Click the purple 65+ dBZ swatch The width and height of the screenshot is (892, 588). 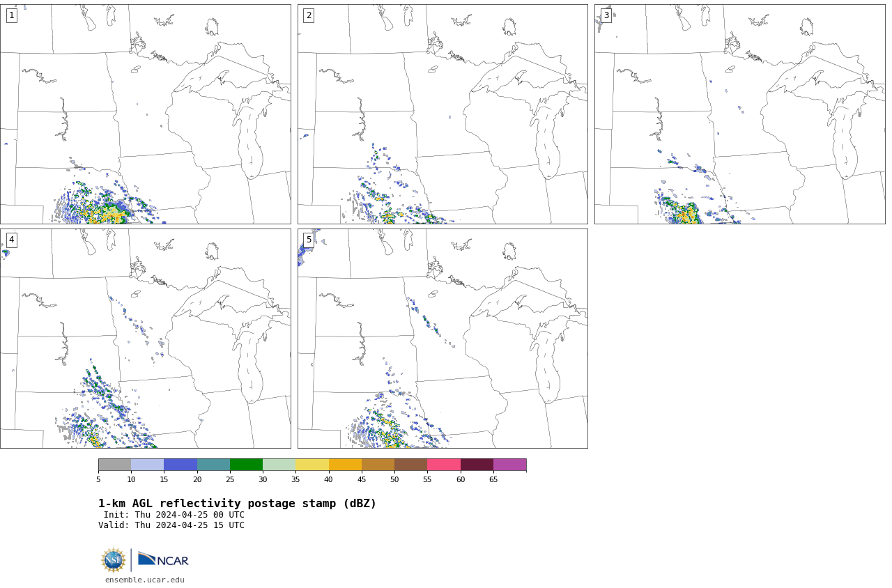pyautogui.click(x=510, y=465)
